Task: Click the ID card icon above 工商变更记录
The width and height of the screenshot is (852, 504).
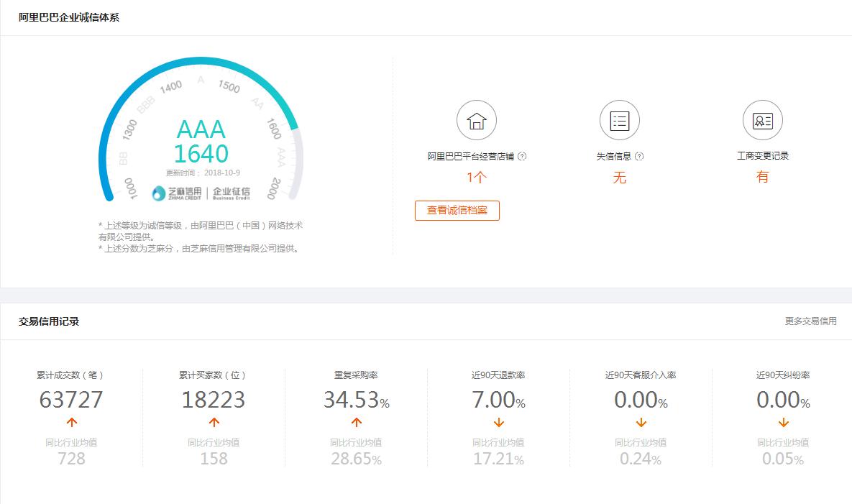Action: tap(762, 120)
